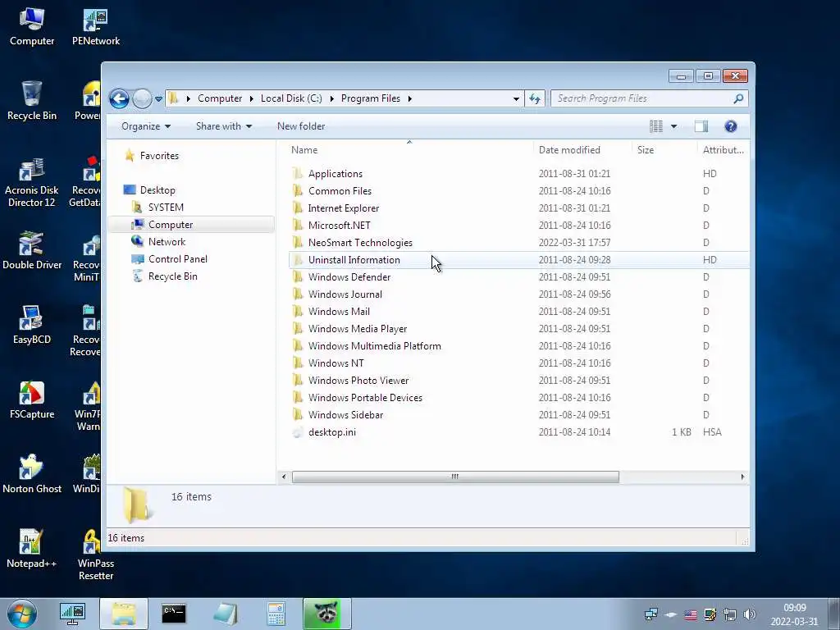The image size is (840, 630).
Task: Launch Notepad++ from the desktop
Action: [32, 549]
